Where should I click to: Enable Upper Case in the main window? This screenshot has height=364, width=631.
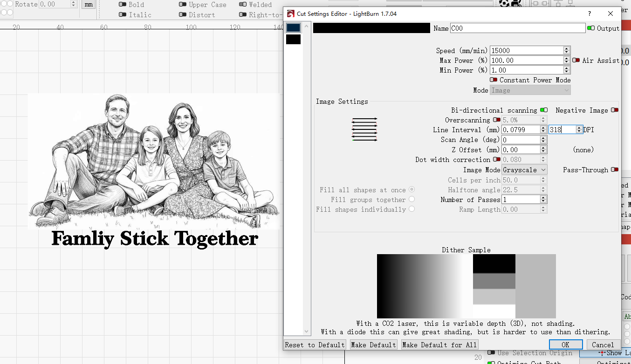coord(183,5)
